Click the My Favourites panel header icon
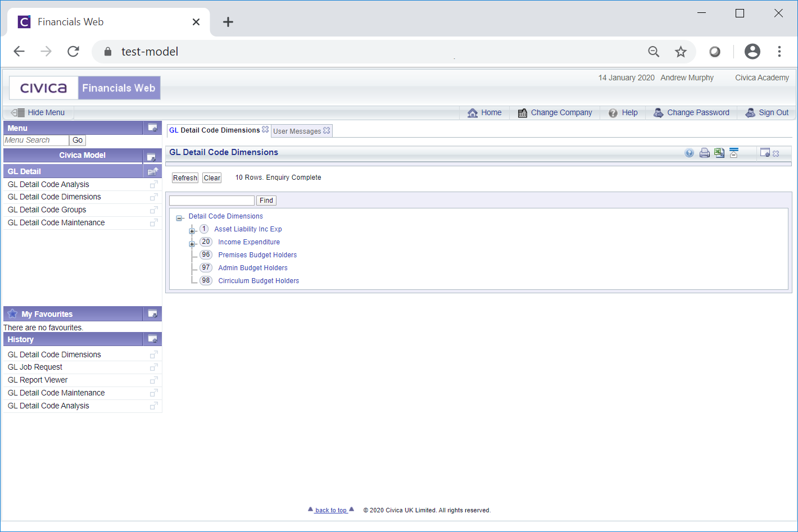This screenshot has height=532, width=798. click(152, 314)
